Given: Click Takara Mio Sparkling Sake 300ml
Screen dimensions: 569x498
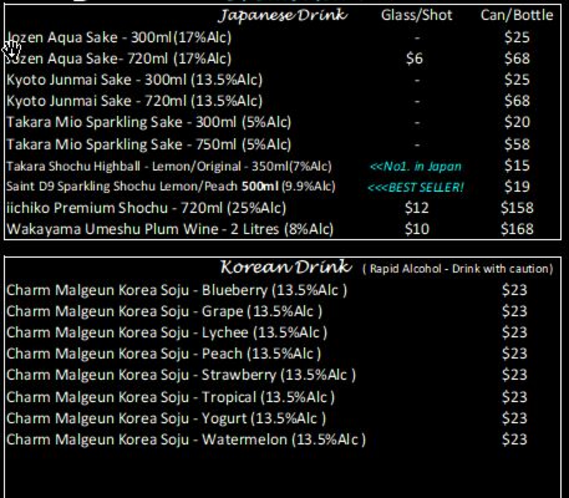Looking at the screenshot, I should (149, 122).
